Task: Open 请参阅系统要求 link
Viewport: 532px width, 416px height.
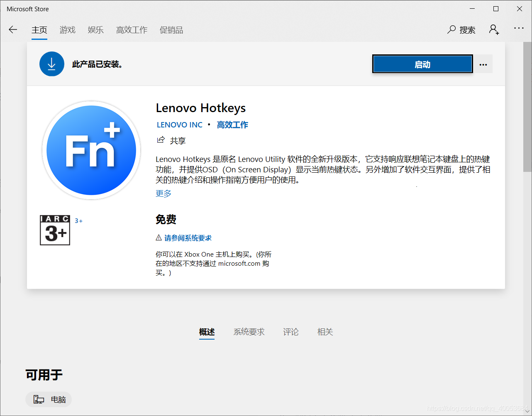Action: pyautogui.click(x=188, y=238)
